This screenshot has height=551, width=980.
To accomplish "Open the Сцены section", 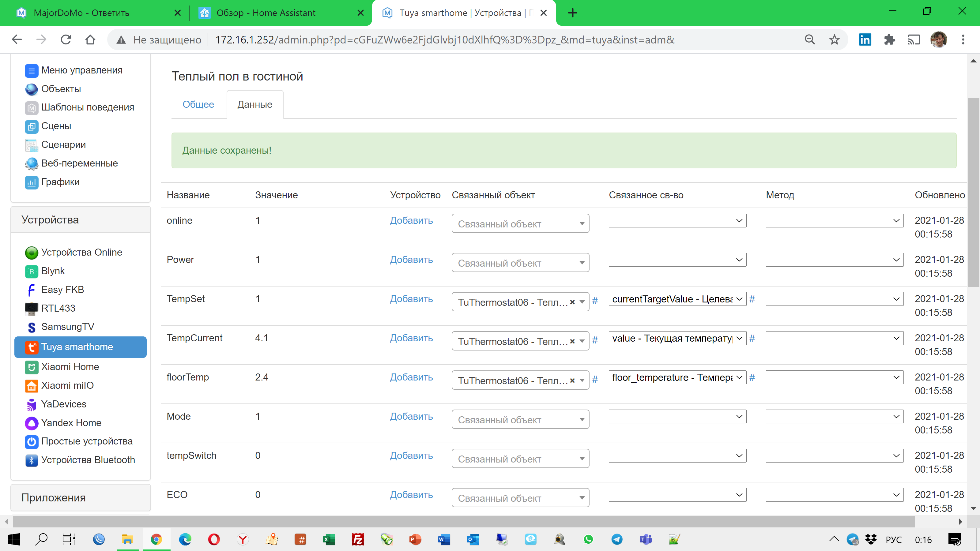I will [x=55, y=126].
